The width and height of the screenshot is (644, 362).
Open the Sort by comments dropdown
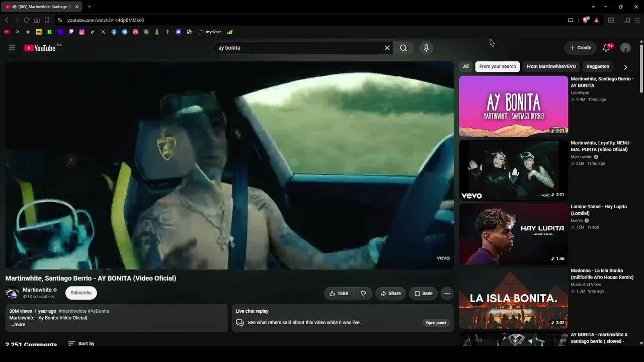[x=82, y=344]
